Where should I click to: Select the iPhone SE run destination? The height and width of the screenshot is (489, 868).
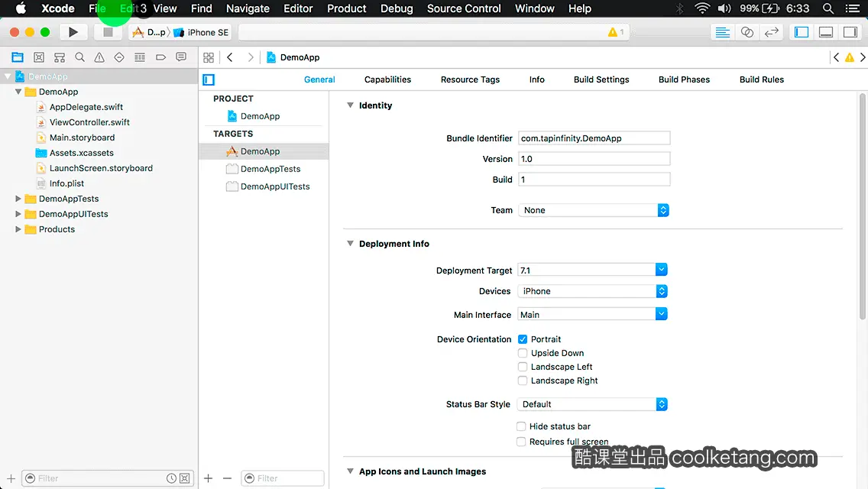[x=201, y=32]
